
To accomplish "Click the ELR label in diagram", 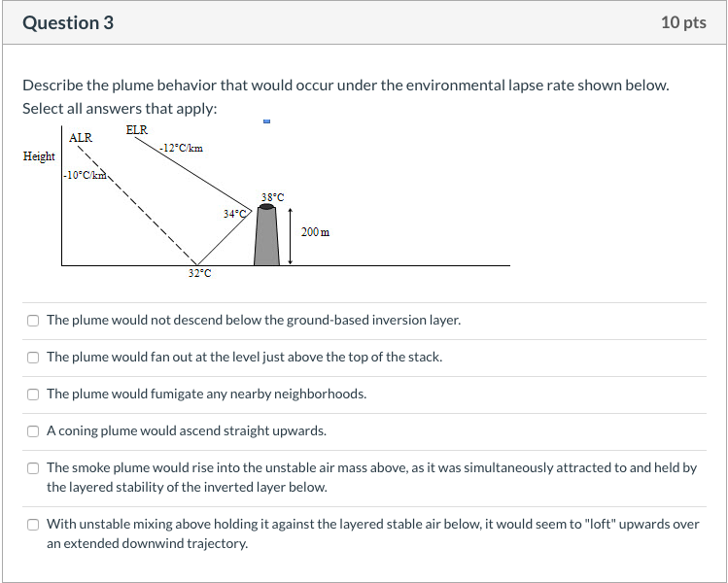I will click(136, 130).
